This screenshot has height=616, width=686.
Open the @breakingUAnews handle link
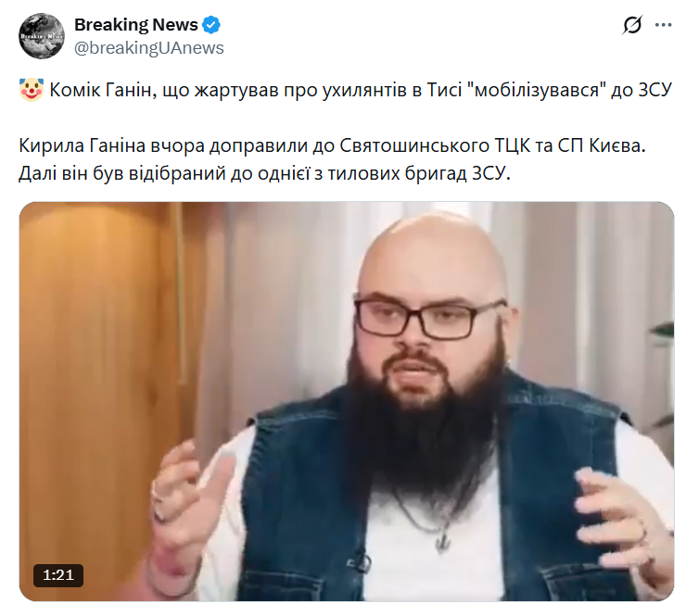click(x=148, y=48)
